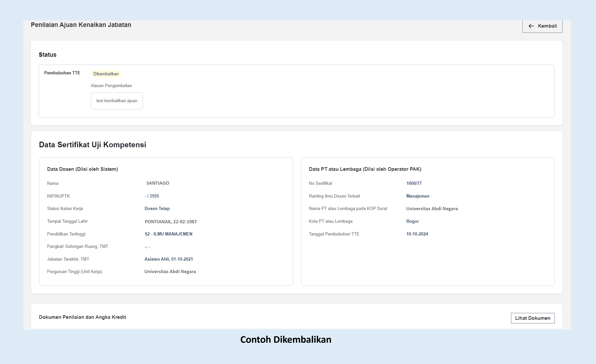Select certificate number '1000/77'

click(x=414, y=183)
